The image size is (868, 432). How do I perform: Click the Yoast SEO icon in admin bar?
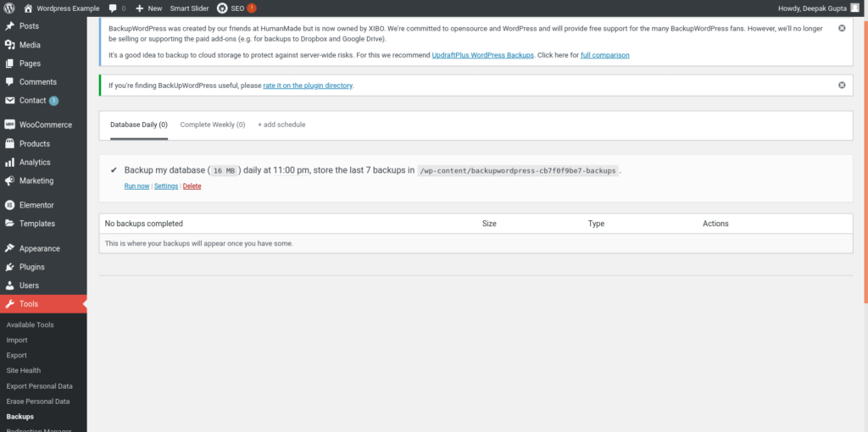click(222, 8)
